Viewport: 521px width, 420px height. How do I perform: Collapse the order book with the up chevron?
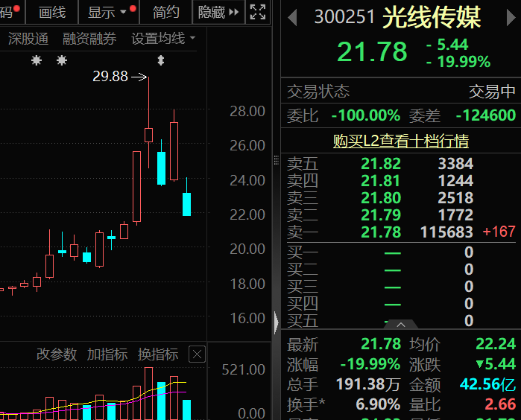400,325
